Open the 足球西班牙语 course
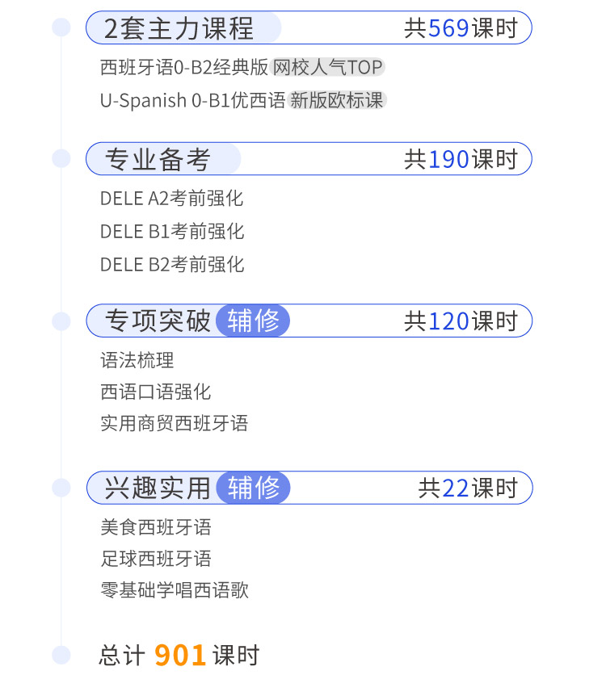This screenshot has height=700, width=606. [x=156, y=559]
